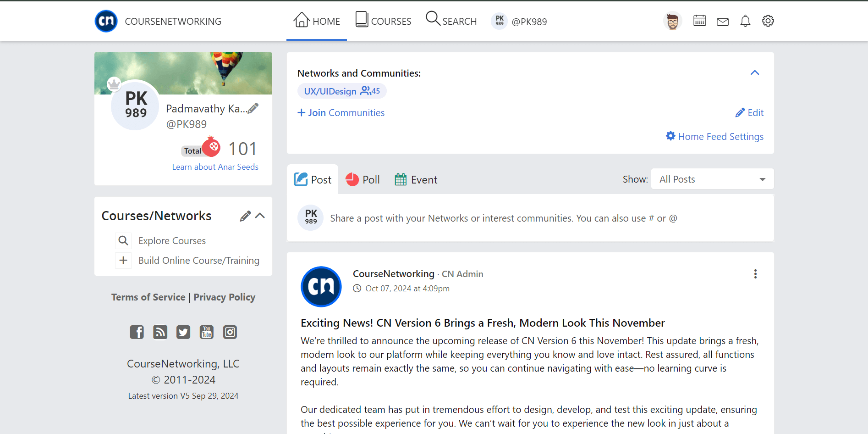
Task: Click the Total label badge
Action: pos(192,151)
